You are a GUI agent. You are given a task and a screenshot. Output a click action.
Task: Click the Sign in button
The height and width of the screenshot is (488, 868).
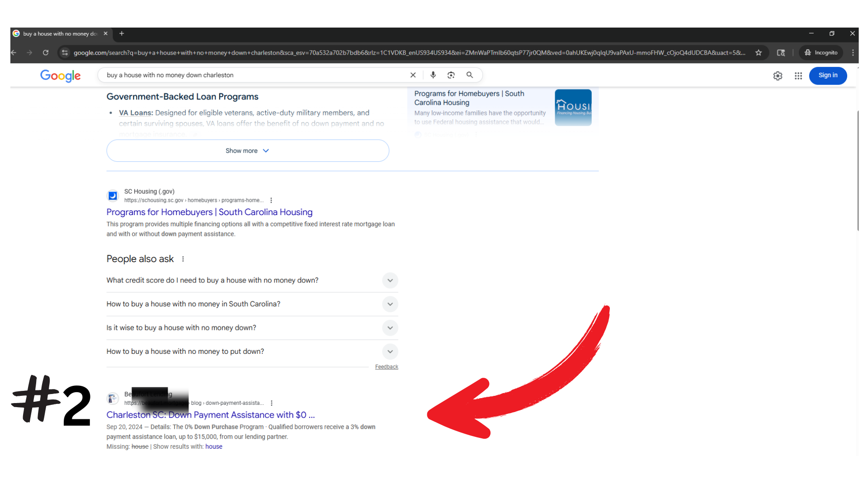[x=827, y=75]
